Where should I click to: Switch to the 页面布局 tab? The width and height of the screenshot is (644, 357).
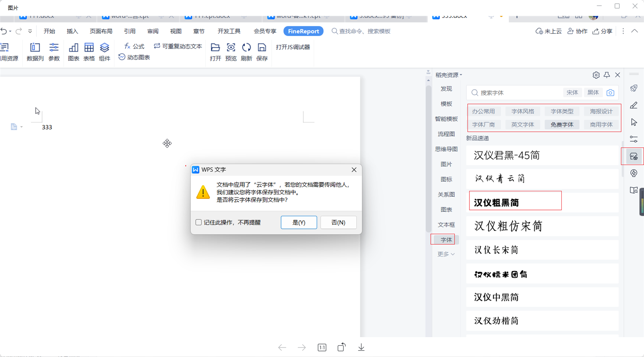click(101, 31)
